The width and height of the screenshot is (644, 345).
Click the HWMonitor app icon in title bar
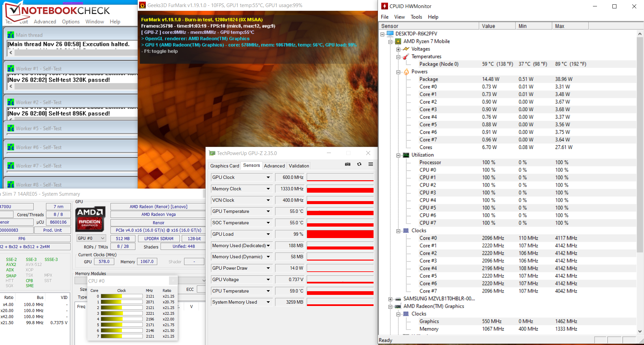(x=385, y=6)
